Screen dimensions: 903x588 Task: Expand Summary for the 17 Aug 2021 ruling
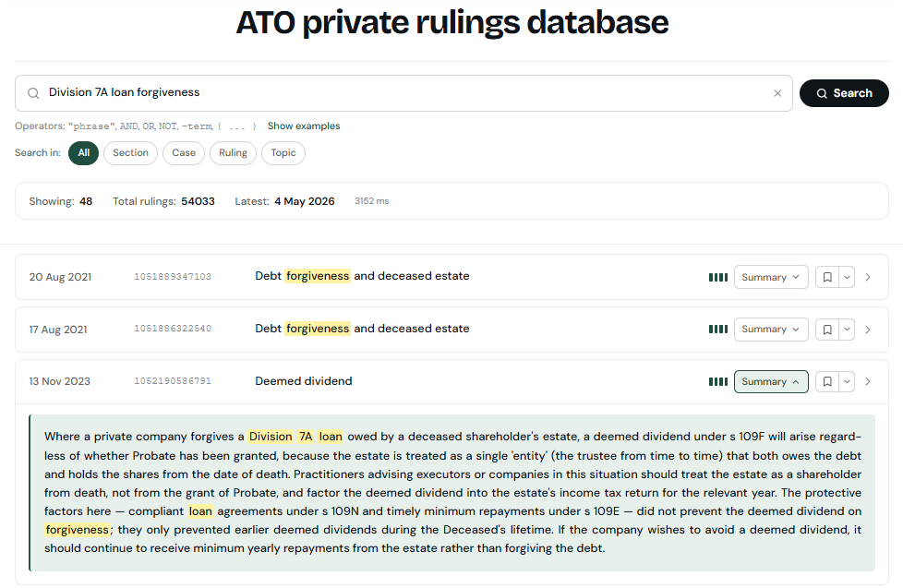click(771, 330)
